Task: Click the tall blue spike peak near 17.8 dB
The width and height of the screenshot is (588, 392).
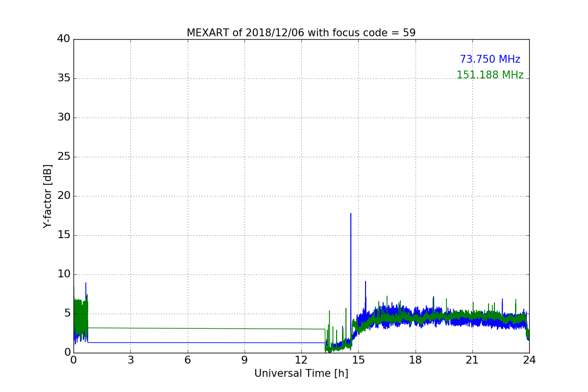Action: click(351, 214)
